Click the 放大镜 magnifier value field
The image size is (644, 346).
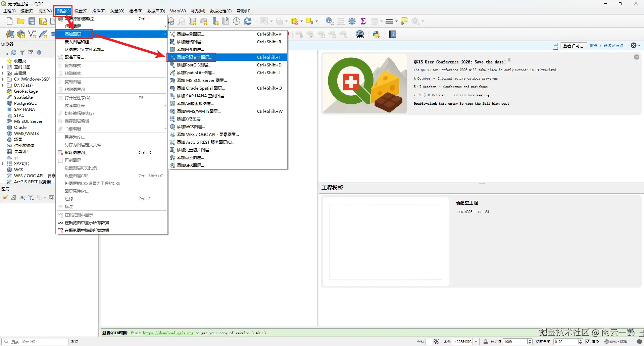[515, 342]
